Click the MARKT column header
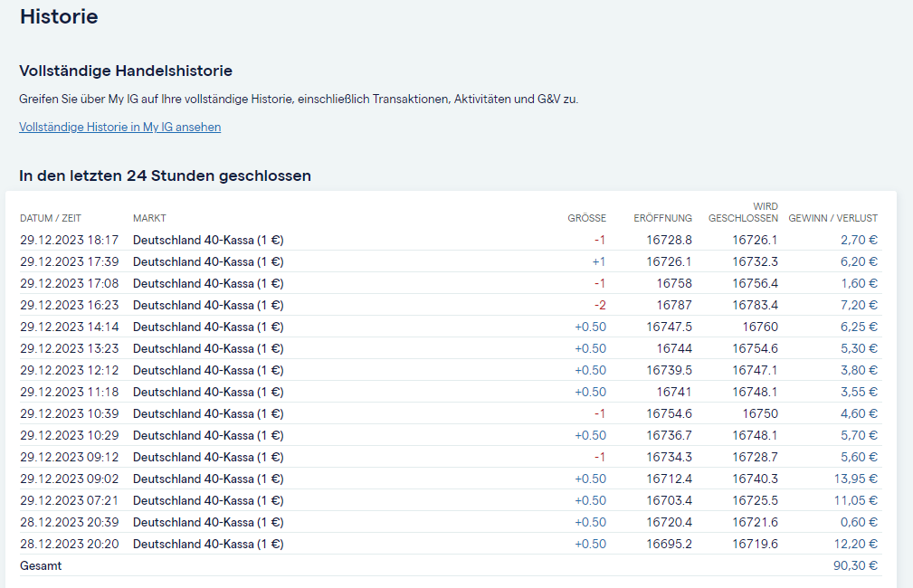 click(149, 218)
